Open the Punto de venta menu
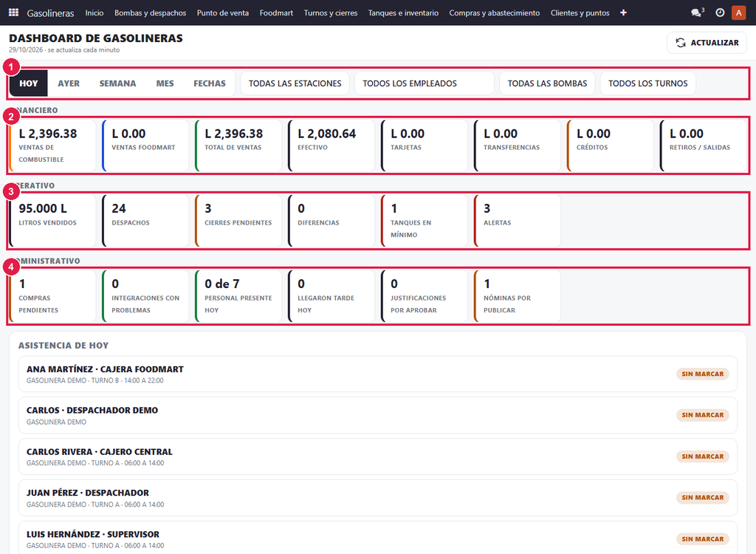This screenshot has width=756, height=554. (x=223, y=13)
